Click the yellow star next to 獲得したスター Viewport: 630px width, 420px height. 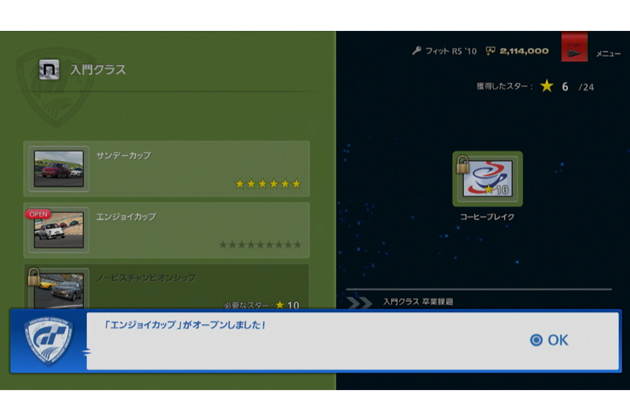tap(546, 87)
